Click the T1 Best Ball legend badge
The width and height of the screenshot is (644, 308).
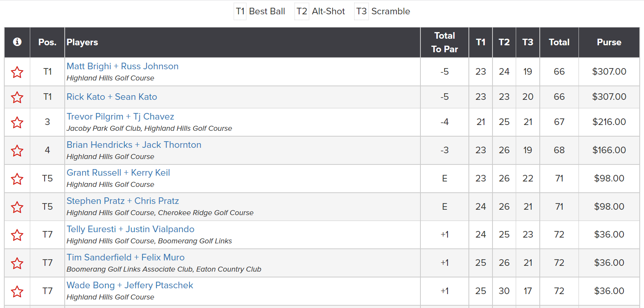point(260,11)
